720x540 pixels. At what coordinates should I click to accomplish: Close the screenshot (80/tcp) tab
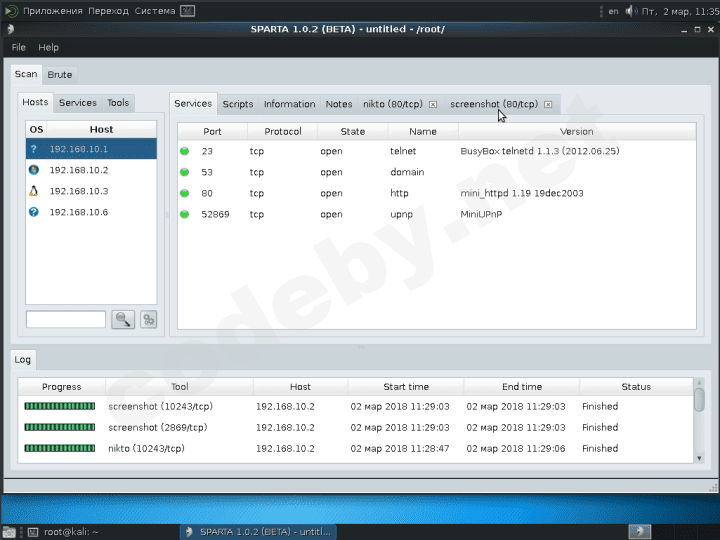(x=548, y=104)
